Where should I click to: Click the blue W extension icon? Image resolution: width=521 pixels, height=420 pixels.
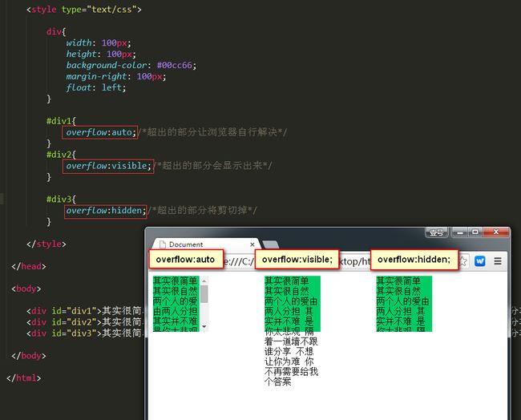click(480, 261)
